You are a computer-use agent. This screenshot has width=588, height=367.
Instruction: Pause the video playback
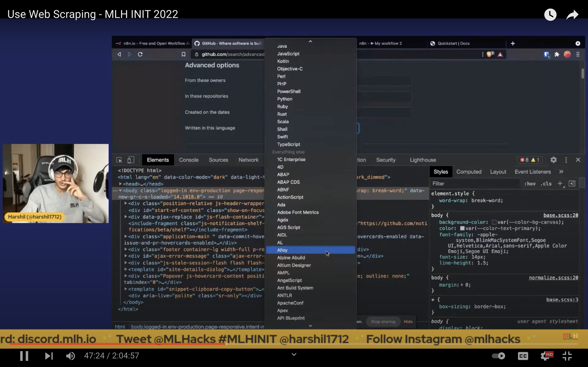tap(24, 356)
